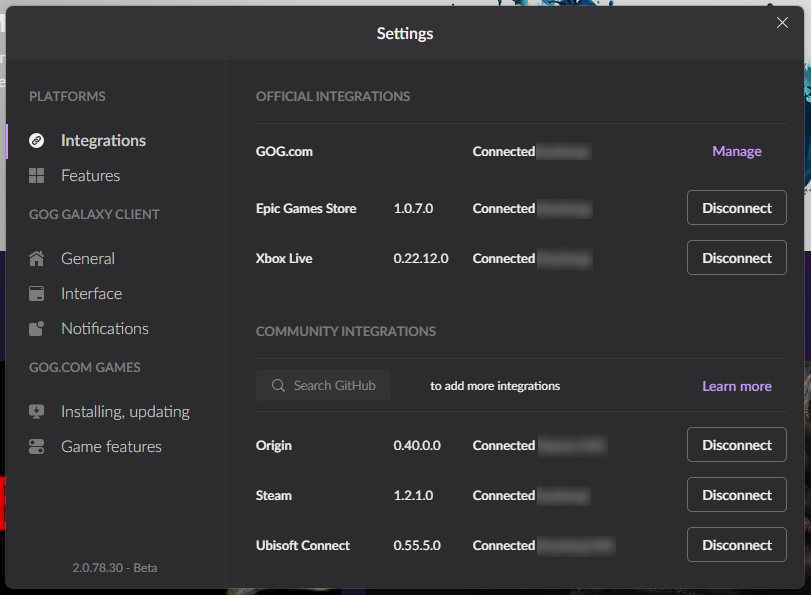Click the GOG GALAXY CLIENT sidebar heading

pyautogui.click(x=94, y=214)
